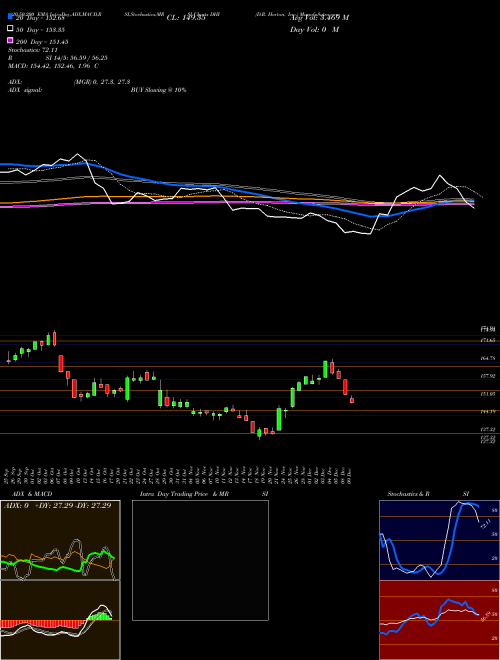Click the '(MGR) 0, 27.3, 27.3' ADX values

click(102, 82)
